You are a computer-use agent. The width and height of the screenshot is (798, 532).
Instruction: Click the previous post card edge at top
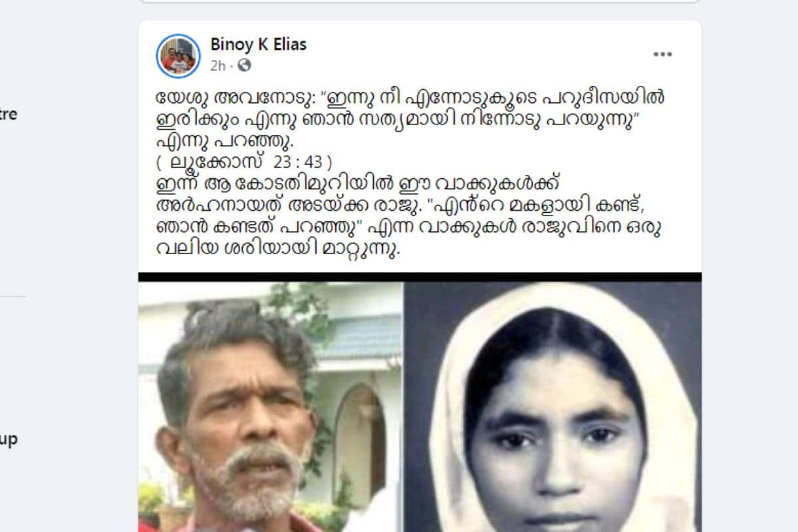pos(420,1)
